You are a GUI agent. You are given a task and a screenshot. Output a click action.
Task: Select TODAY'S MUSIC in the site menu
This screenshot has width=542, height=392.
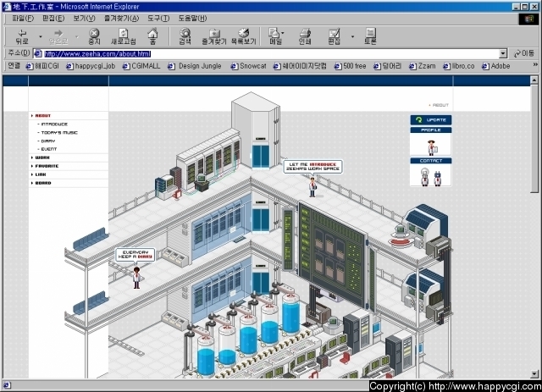tap(58, 133)
